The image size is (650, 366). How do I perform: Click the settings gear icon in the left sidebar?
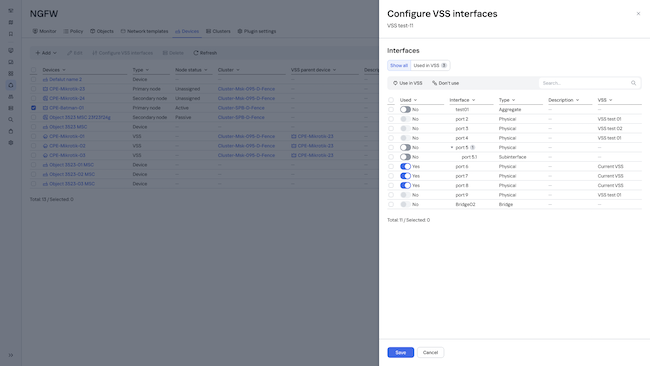pos(11,143)
